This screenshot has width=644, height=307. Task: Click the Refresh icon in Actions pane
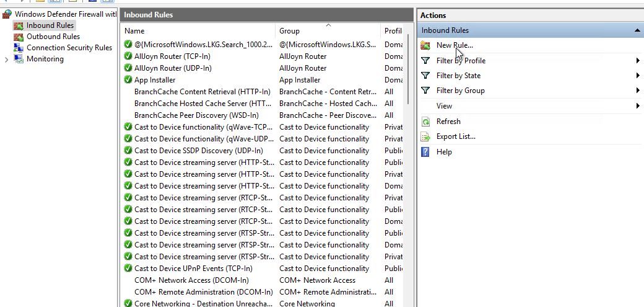pyautogui.click(x=425, y=122)
